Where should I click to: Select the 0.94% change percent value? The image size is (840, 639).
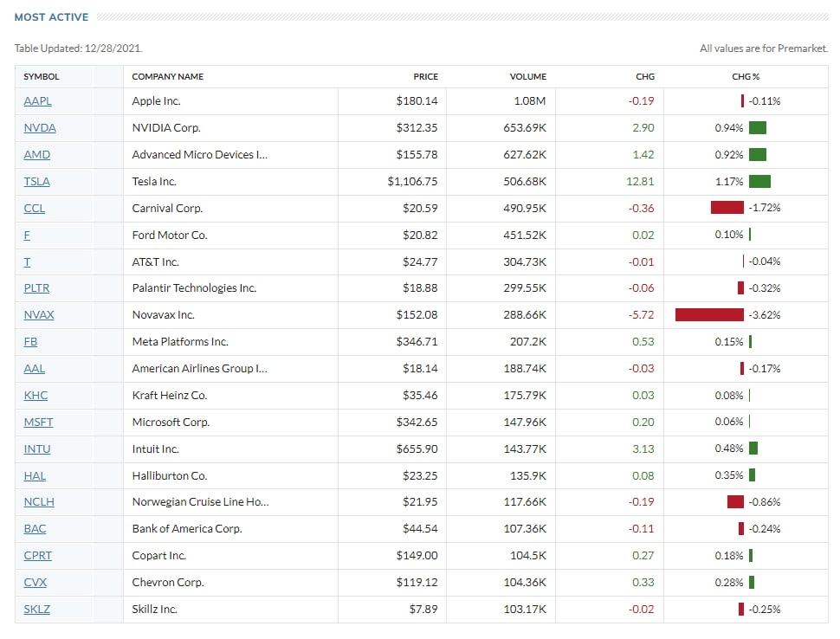[728, 127]
